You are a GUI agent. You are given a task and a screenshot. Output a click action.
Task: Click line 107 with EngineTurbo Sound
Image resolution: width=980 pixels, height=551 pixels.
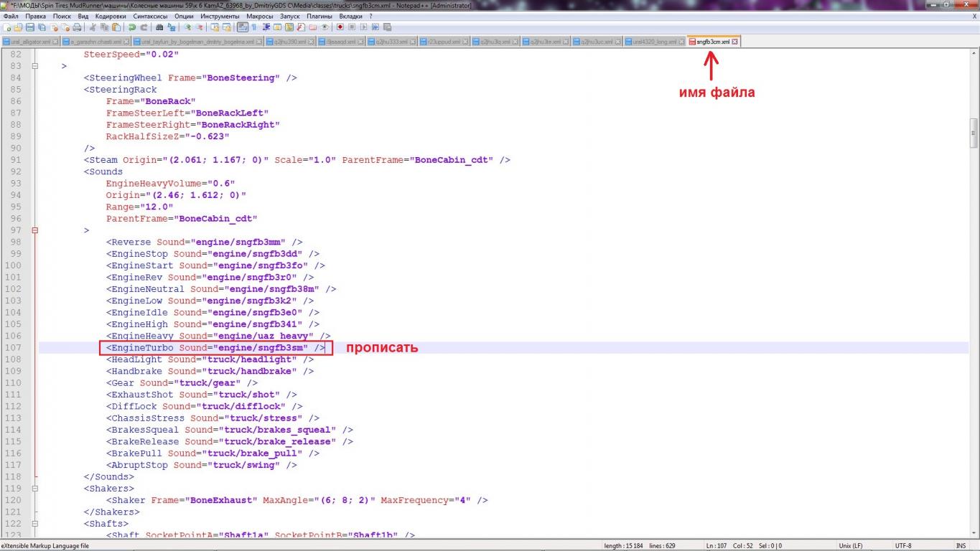click(x=215, y=348)
